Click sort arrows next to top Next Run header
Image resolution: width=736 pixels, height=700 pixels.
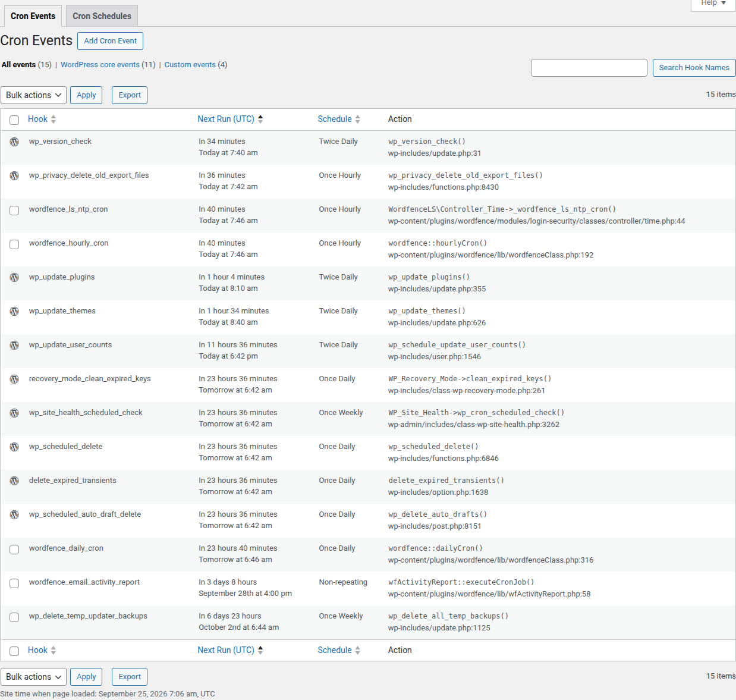[x=260, y=119]
